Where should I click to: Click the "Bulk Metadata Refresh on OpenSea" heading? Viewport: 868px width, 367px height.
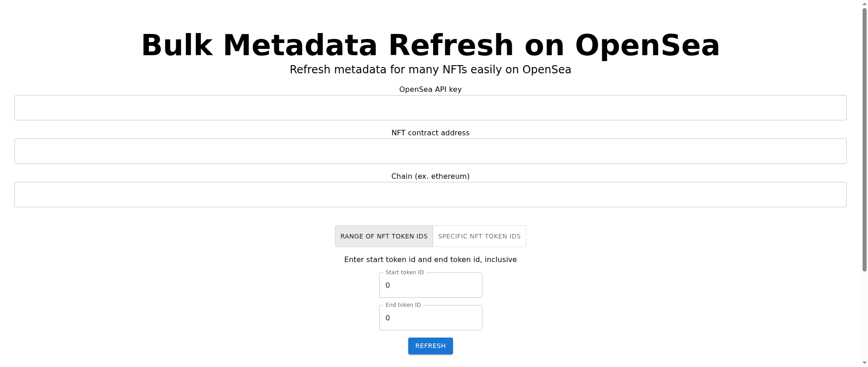click(430, 45)
